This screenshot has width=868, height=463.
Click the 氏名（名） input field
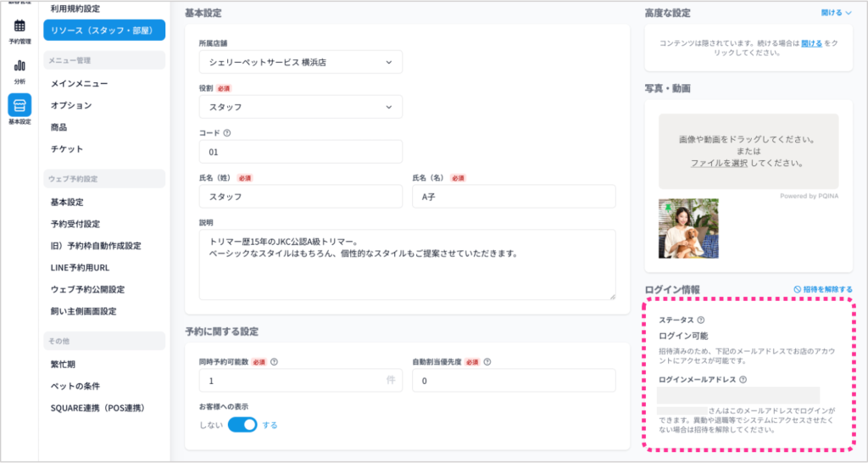click(514, 196)
